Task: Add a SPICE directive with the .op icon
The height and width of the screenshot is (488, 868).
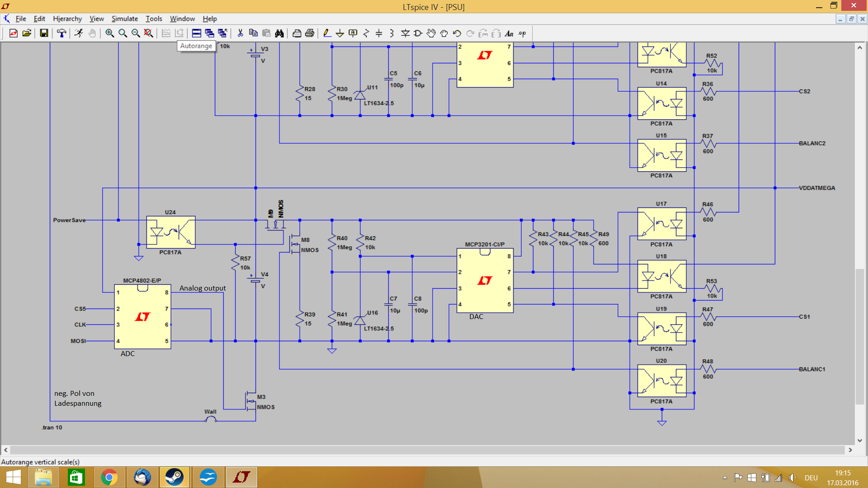Action: [522, 33]
